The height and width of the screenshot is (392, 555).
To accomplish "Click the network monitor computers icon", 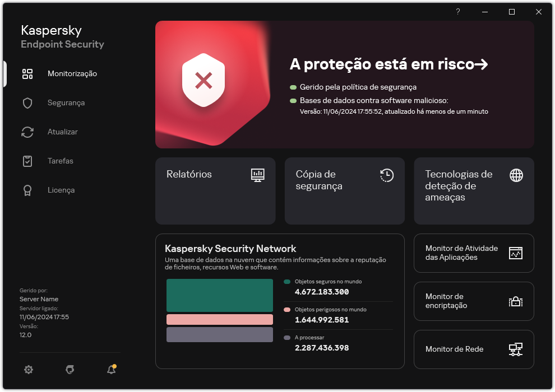I will tap(516, 349).
